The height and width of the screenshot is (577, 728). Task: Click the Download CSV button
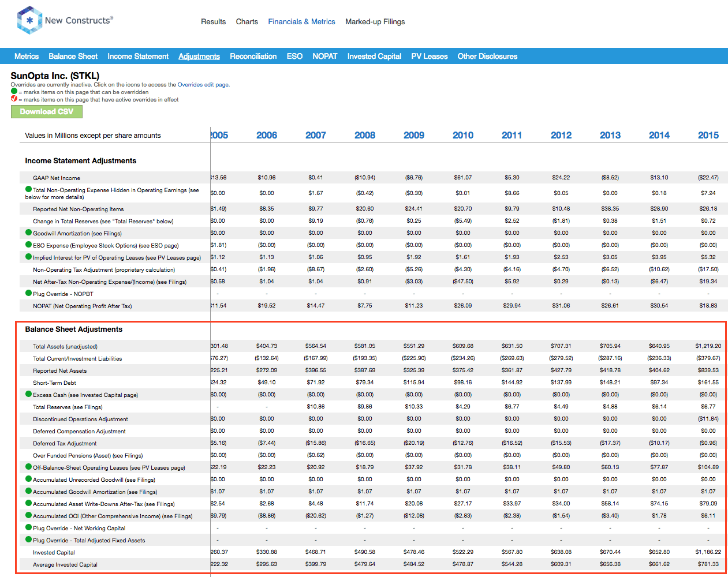tap(47, 111)
